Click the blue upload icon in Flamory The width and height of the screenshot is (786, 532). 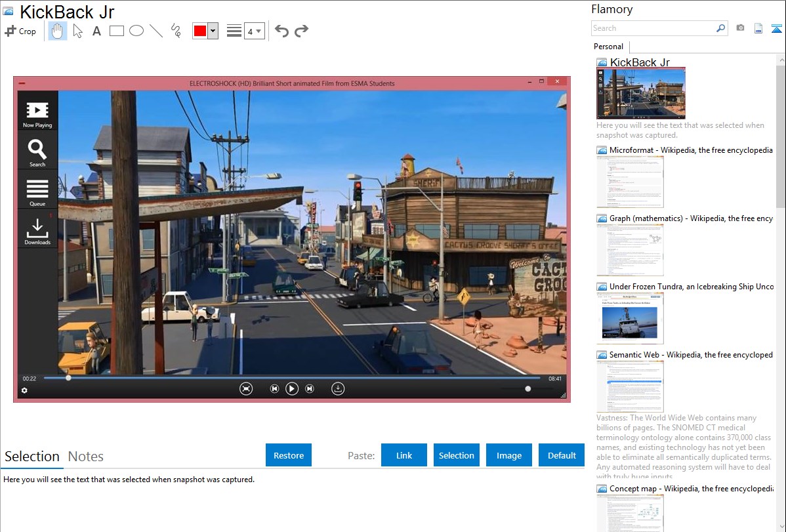click(776, 28)
